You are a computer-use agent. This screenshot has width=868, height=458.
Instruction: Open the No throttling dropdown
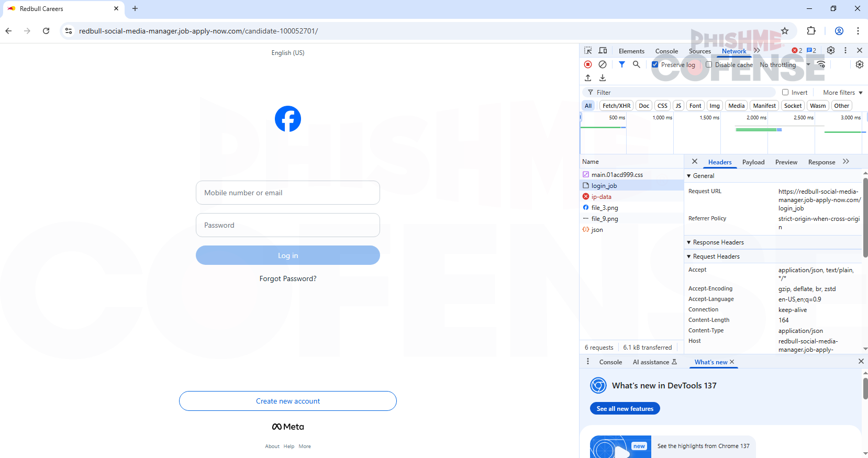click(784, 65)
